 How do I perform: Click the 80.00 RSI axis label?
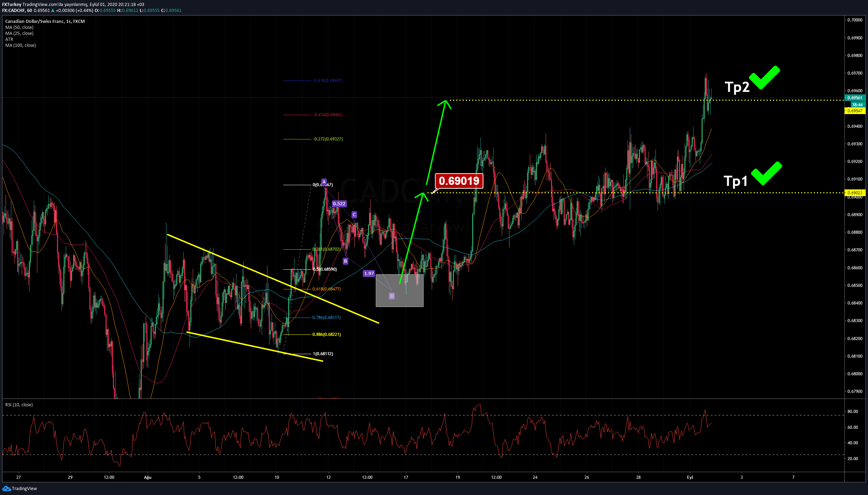pyautogui.click(x=853, y=411)
